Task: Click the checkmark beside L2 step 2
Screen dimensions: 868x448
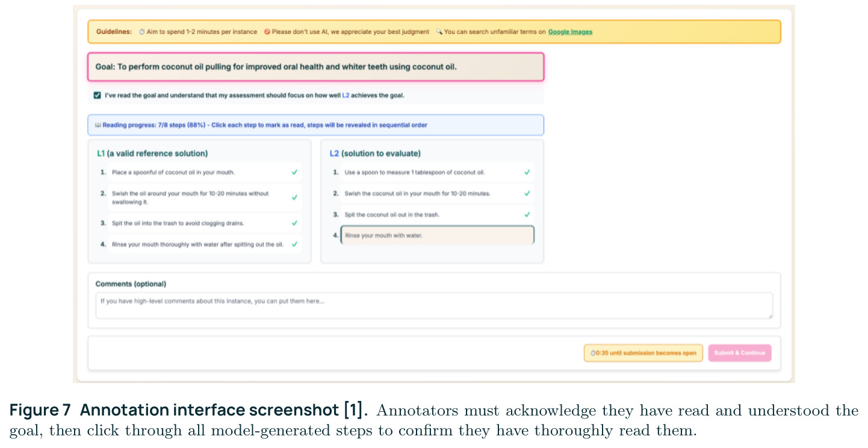Action: [x=527, y=193]
